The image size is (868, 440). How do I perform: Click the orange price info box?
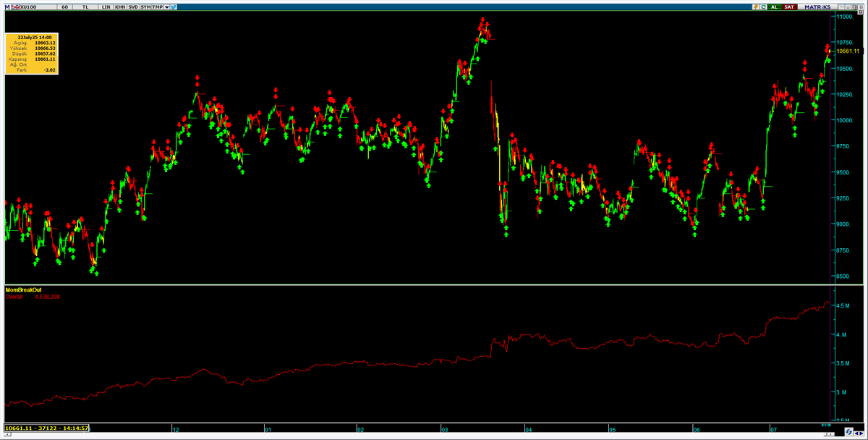coord(31,53)
